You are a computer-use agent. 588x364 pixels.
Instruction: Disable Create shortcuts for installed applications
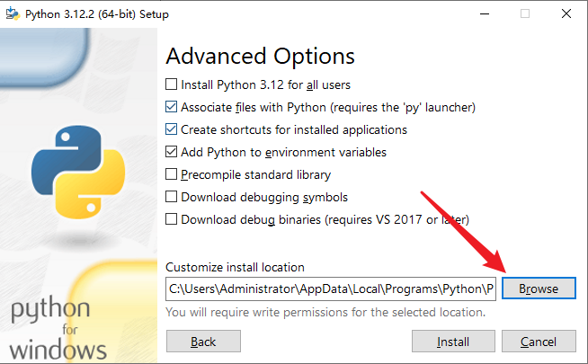(172, 130)
